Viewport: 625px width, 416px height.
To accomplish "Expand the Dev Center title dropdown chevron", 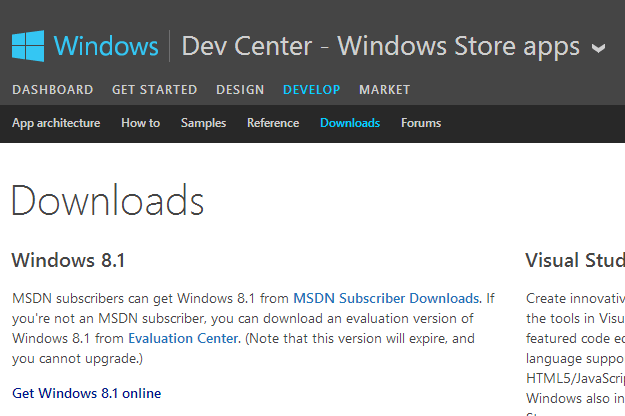I will (599, 48).
